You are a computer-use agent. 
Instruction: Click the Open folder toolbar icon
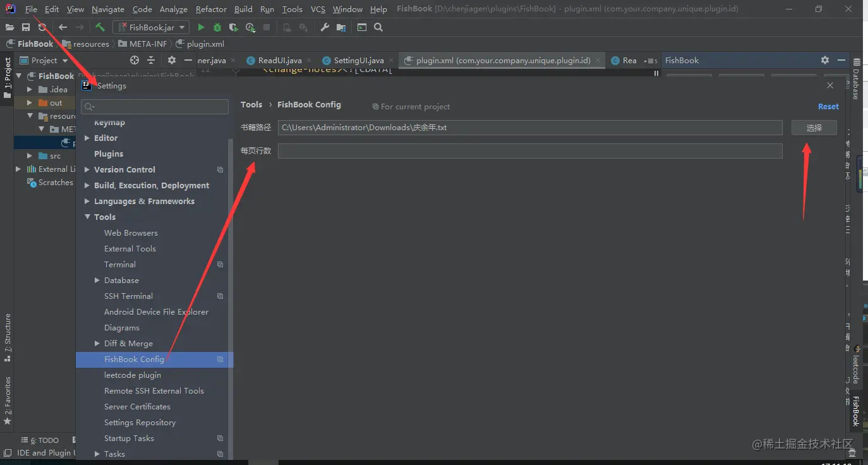tap(9, 27)
